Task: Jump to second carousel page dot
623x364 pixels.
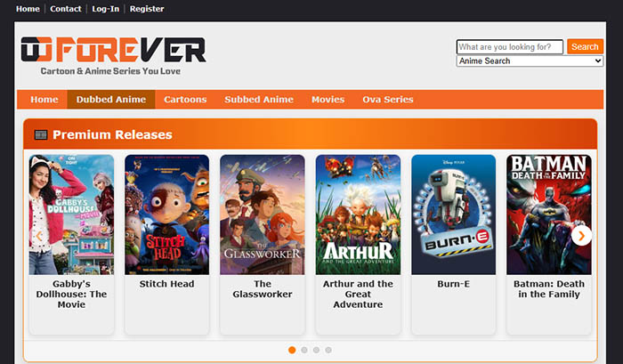Action: click(304, 350)
